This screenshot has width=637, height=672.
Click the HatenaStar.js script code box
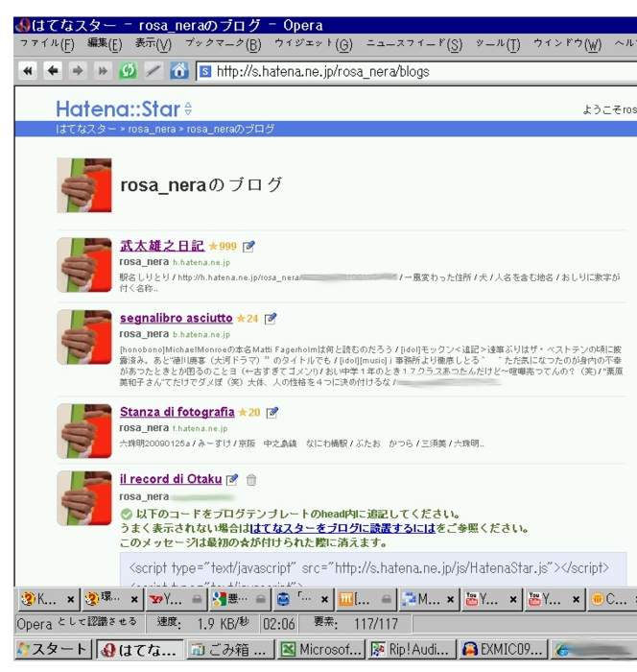373,569
